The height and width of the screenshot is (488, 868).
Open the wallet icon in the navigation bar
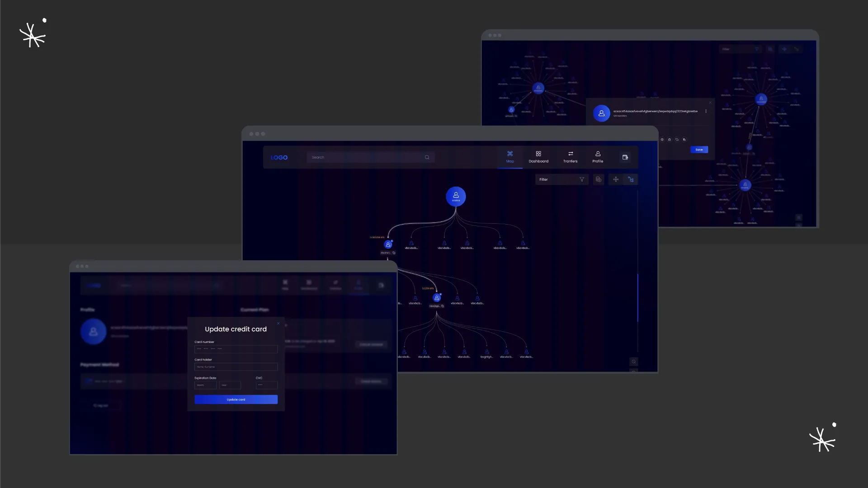tap(625, 157)
